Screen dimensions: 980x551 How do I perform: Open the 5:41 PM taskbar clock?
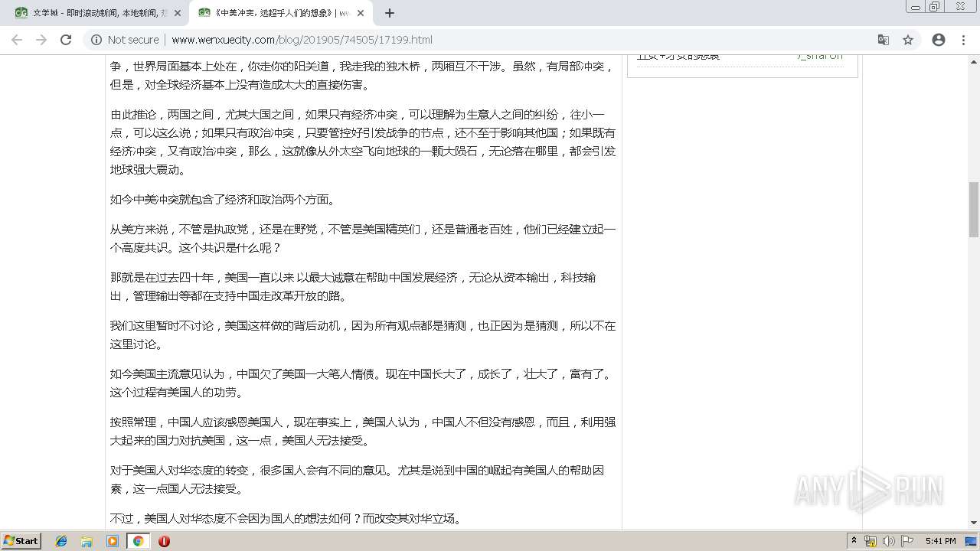point(940,541)
